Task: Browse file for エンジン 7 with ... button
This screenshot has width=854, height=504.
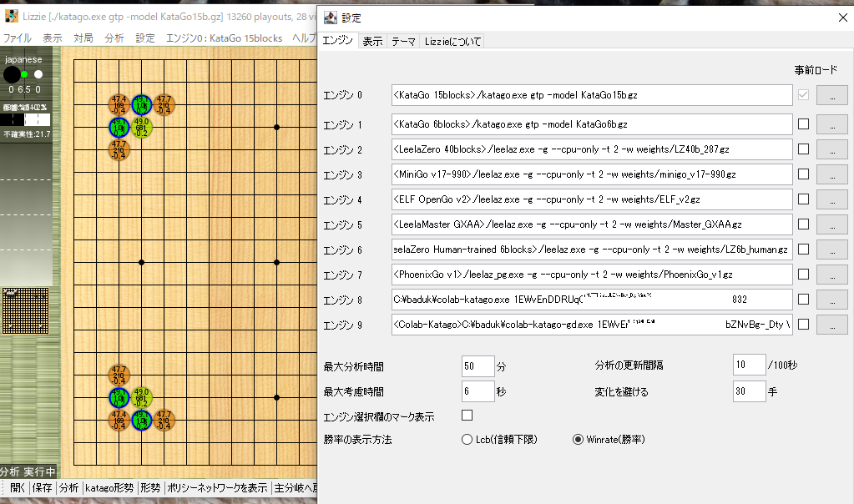Action: [x=831, y=275]
